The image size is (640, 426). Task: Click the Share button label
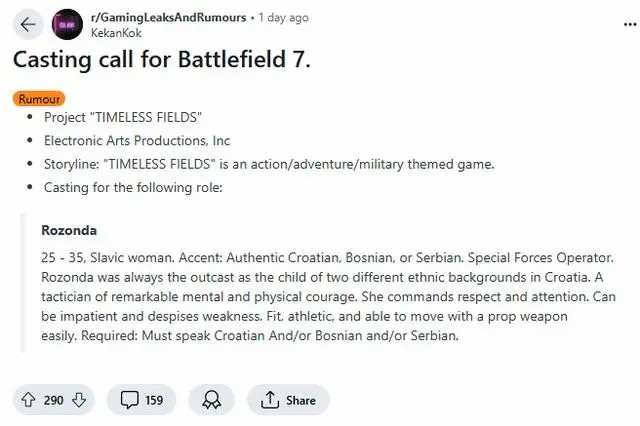pyautogui.click(x=300, y=400)
